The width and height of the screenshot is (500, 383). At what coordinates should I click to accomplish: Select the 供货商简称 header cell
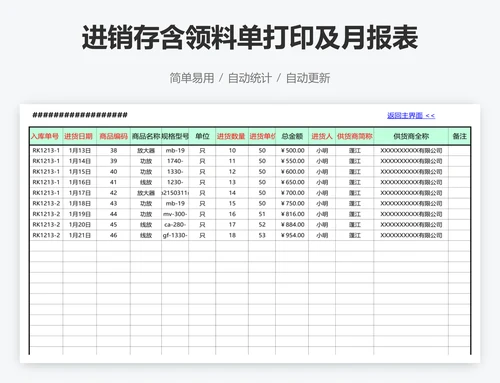coord(355,136)
